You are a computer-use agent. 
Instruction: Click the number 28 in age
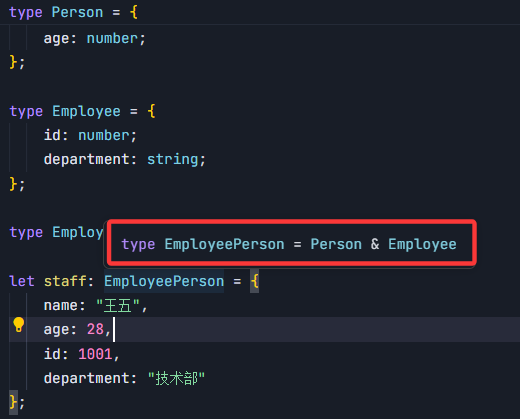95,330
